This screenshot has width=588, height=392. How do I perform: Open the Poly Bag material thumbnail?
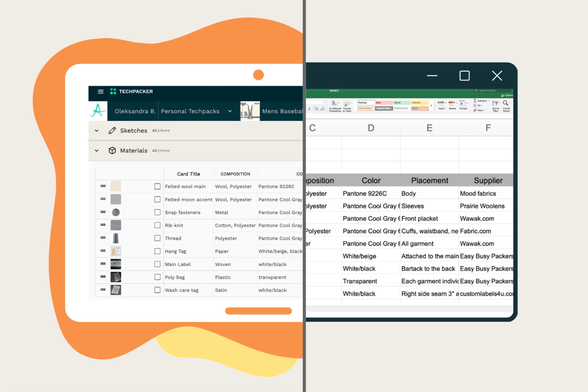(x=116, y=277)
